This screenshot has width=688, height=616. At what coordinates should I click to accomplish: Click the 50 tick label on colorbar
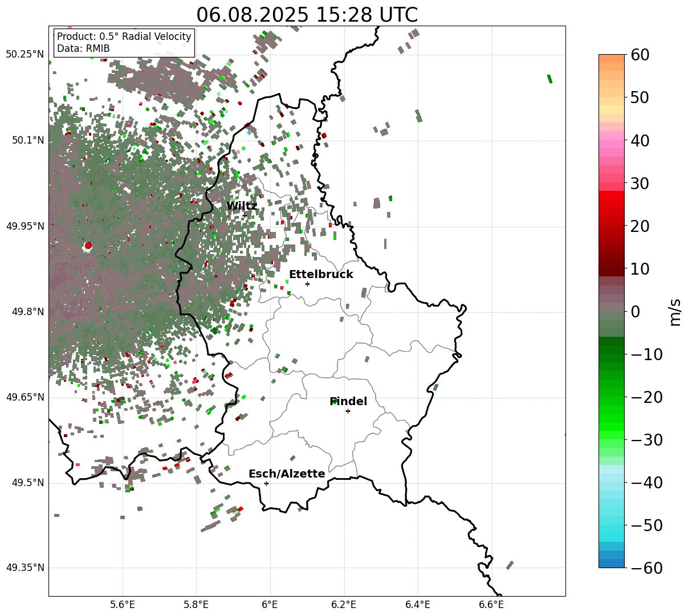pos(640,97)
